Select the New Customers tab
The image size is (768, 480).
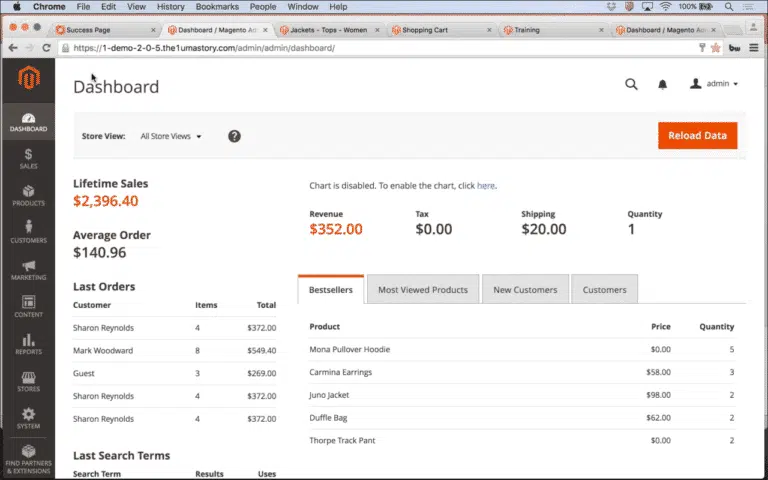(x=525, y=290)
